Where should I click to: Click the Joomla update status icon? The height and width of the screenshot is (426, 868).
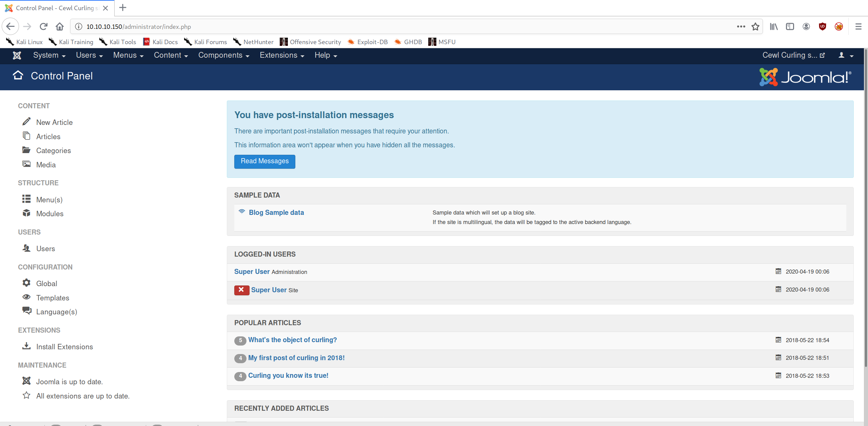[x=26, y=381]
